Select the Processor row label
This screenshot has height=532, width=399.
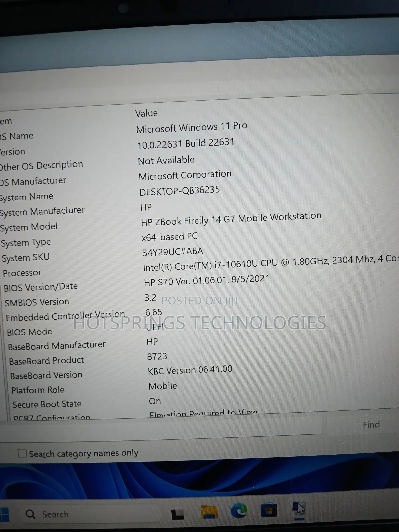(x=22, y=273)
